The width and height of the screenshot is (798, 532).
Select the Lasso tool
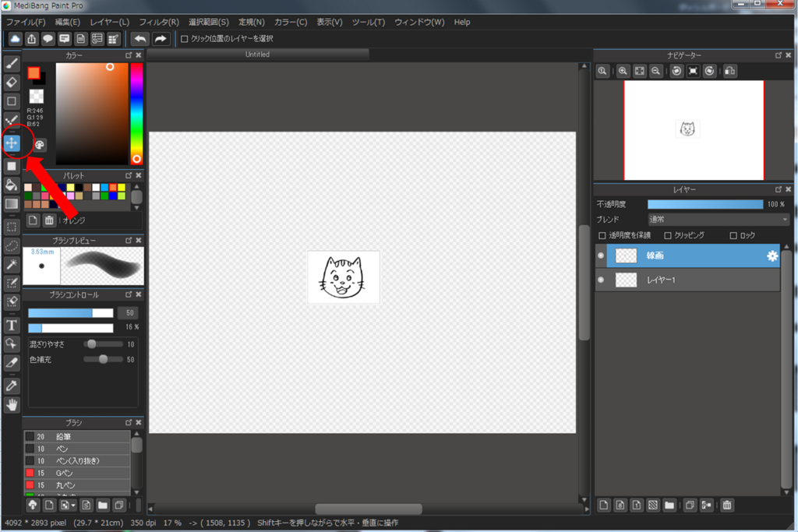pos(12,245)
